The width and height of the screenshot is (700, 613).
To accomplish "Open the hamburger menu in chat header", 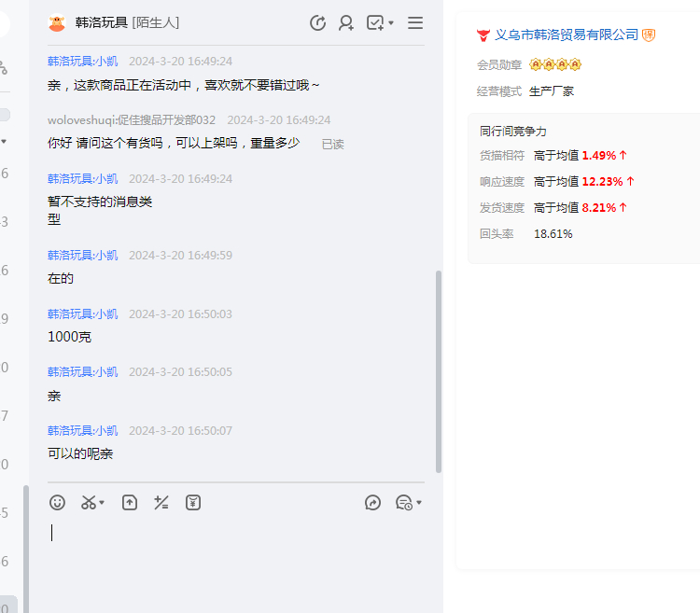I will pyautogui.click(x=415, y=22).
